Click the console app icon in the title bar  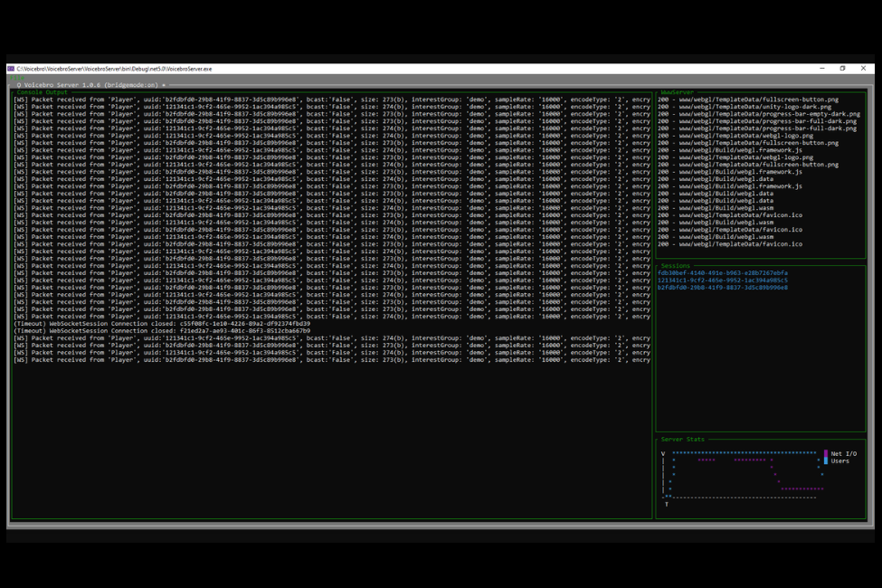[11, 69]
